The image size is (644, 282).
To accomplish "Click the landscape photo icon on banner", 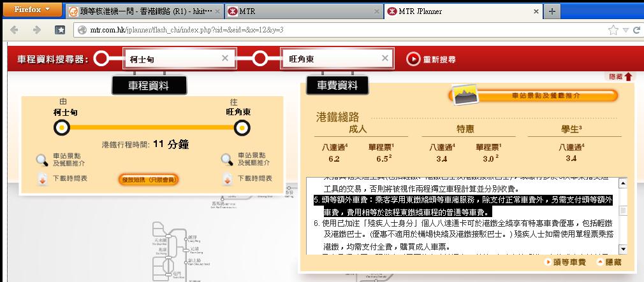I will tap(465, 95).
